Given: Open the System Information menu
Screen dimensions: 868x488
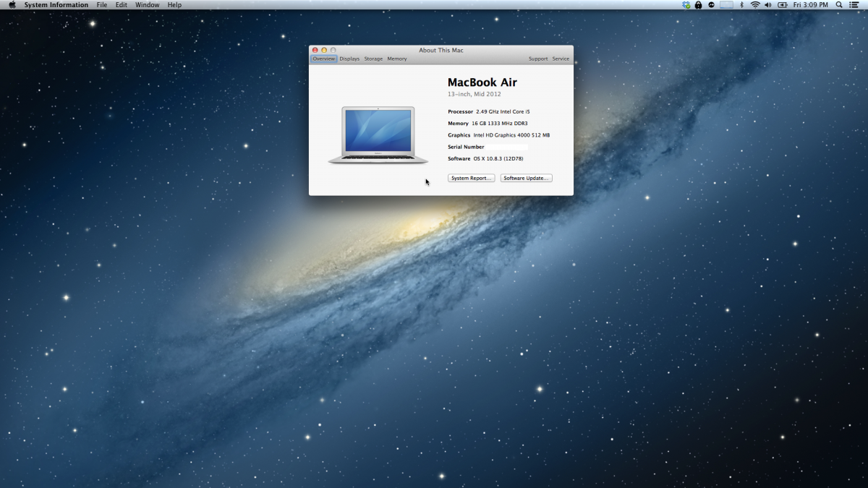Looking at the screenshot, I should pyautogui.click(x=56, y=5).
